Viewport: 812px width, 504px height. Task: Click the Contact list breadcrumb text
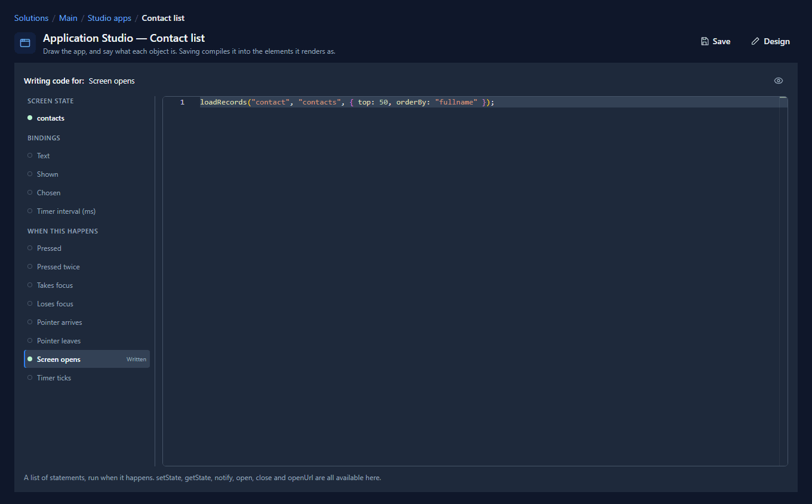tap(163, 18)
